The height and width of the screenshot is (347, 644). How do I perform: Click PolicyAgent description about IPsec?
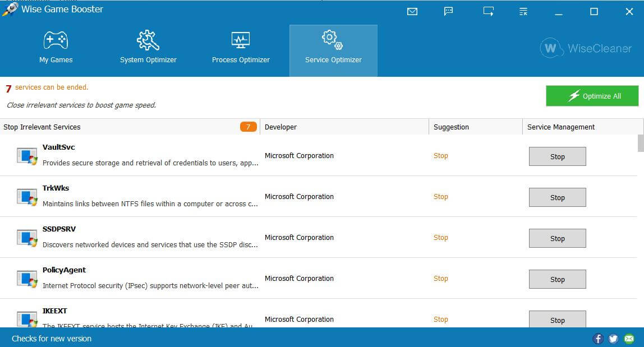[x=150, y=285]
